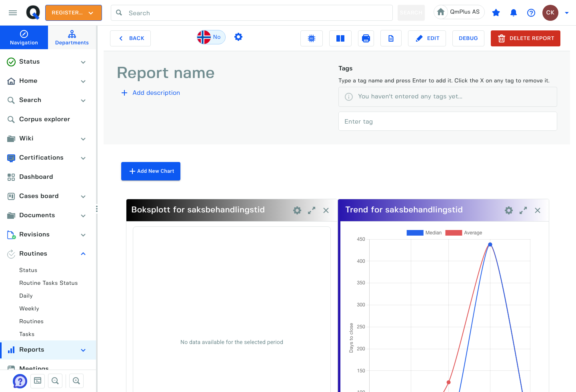Click the DEBUG button

pos(468,38)
